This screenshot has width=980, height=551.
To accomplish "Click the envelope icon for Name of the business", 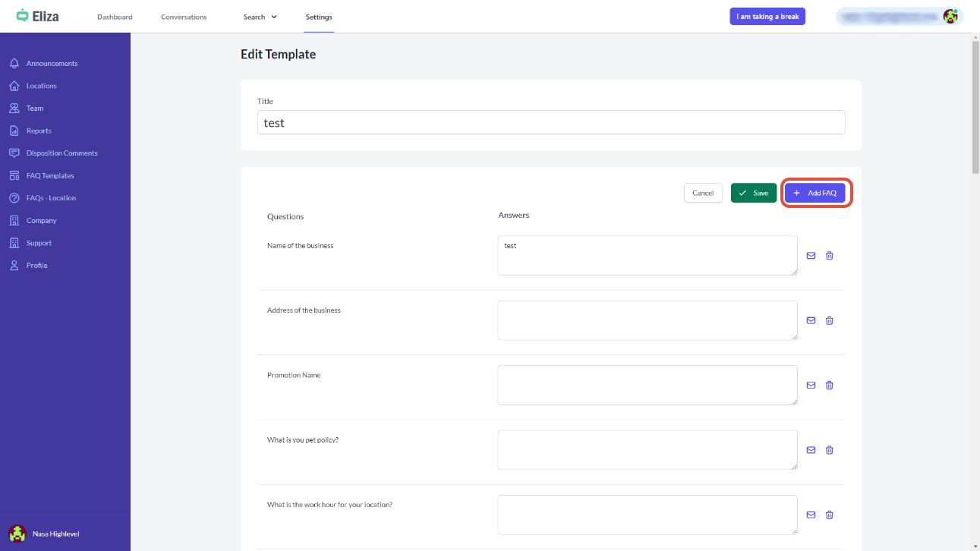I will [811, 256].
